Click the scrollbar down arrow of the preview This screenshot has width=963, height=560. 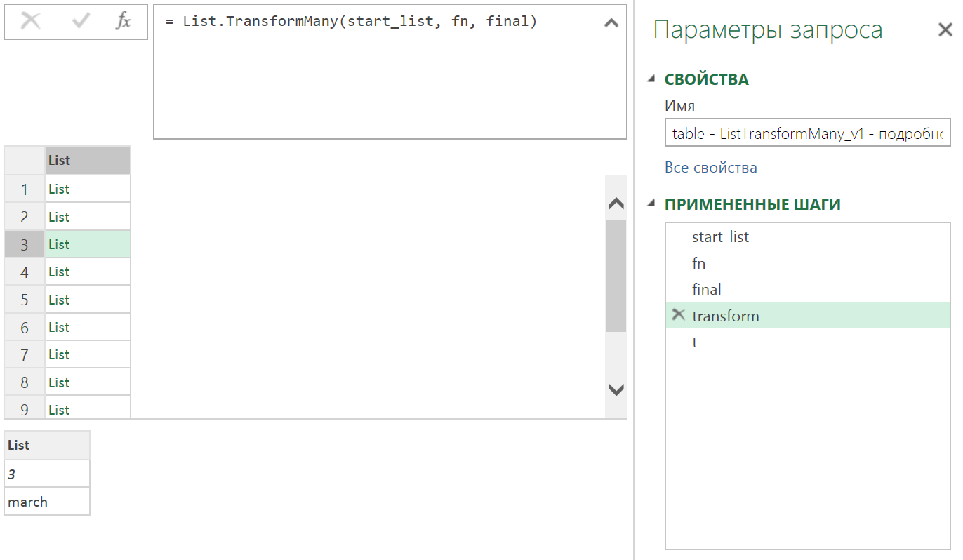(616, 390)
